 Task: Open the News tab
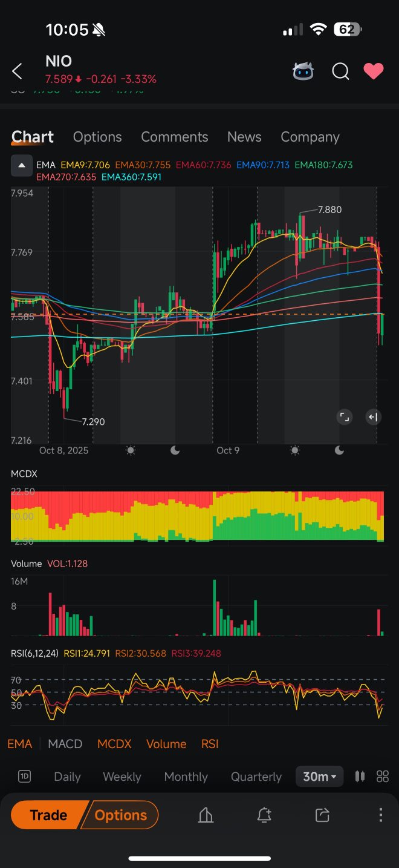click(x=244, y=137)
